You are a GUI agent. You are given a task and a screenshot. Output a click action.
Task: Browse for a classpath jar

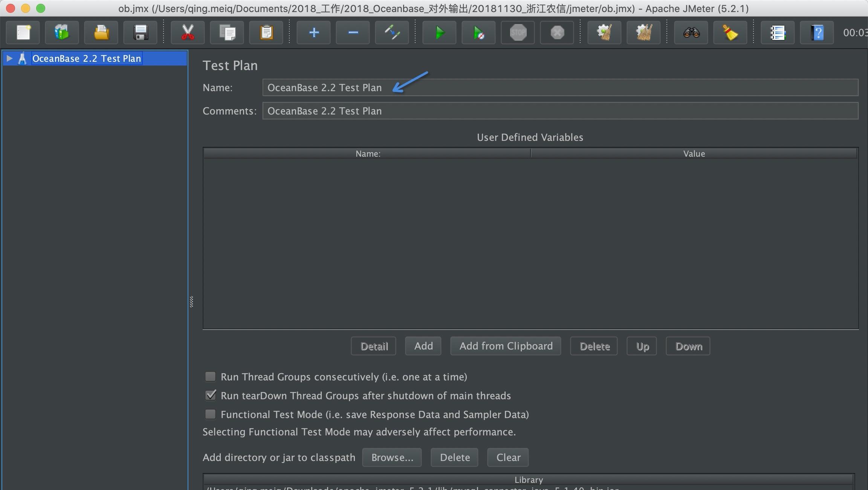[392, 458]
